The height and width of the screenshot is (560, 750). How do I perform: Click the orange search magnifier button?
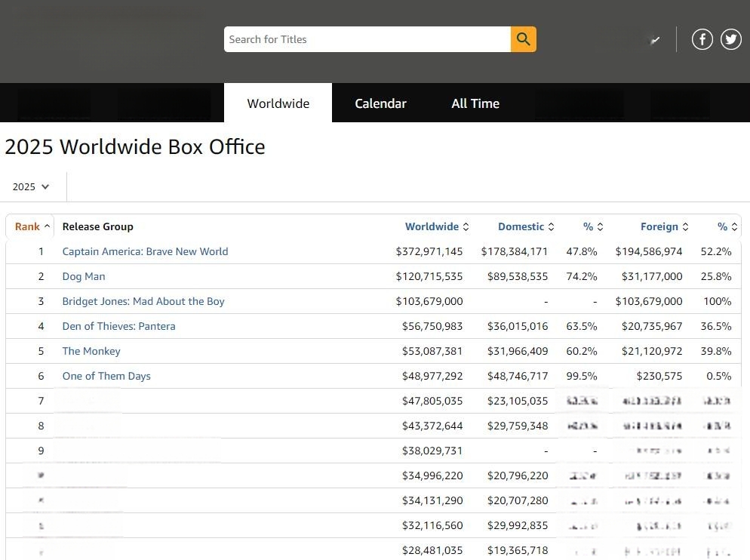click(524, 39)
